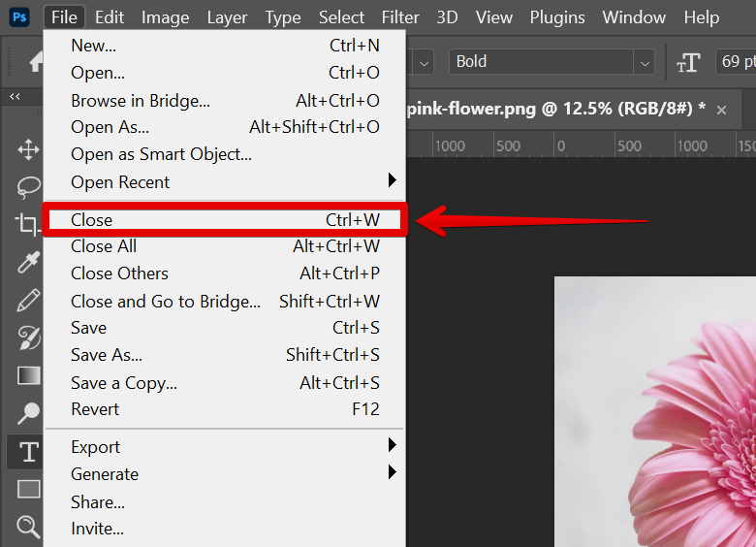Open the Layer menu
The image size is (756, 547).
[227, 17]
